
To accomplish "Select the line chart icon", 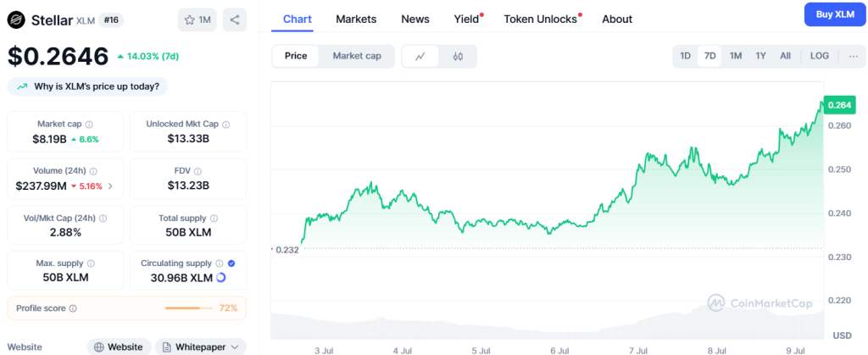I will click(420, 56).
